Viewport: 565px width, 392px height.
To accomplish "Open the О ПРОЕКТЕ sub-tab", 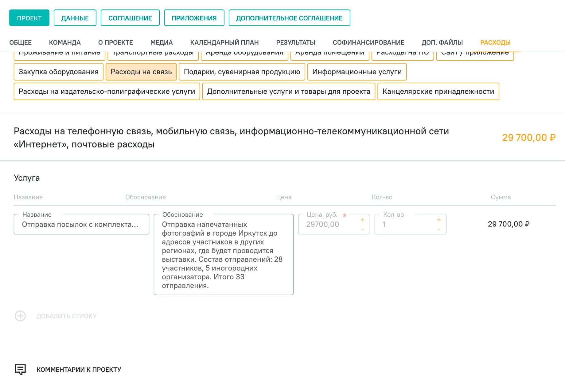I will (115, 42).
